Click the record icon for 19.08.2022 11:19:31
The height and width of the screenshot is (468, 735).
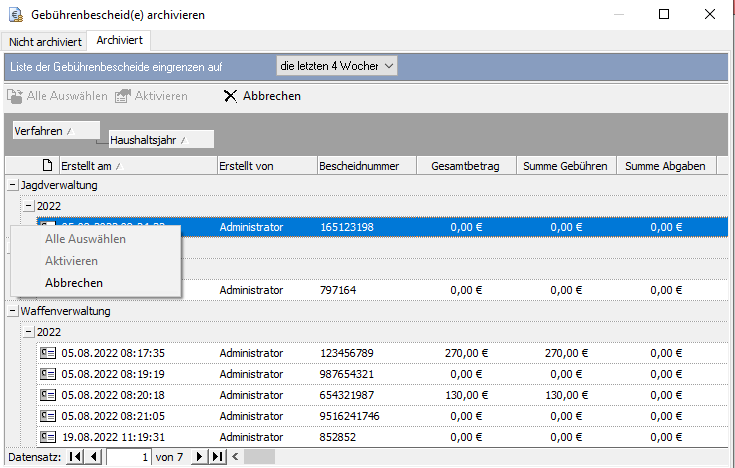pos(46,437)
